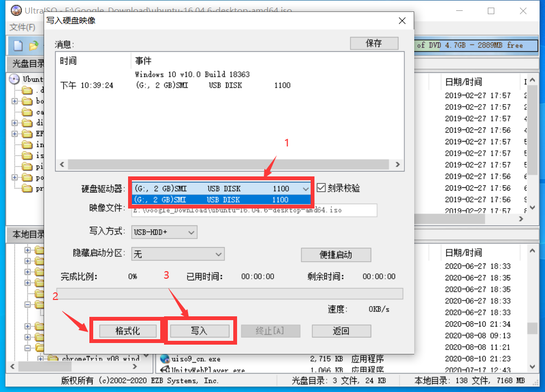545x392 pixels.
Task: Click the 事件 column header in message list
Action: pyautogui.click(x=143, y=61)
